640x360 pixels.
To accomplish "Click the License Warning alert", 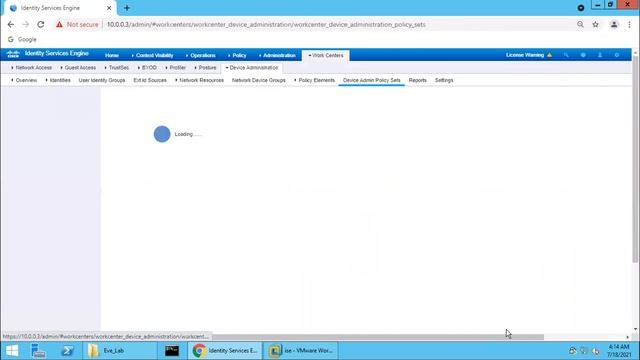I will (x=529, y=55).
